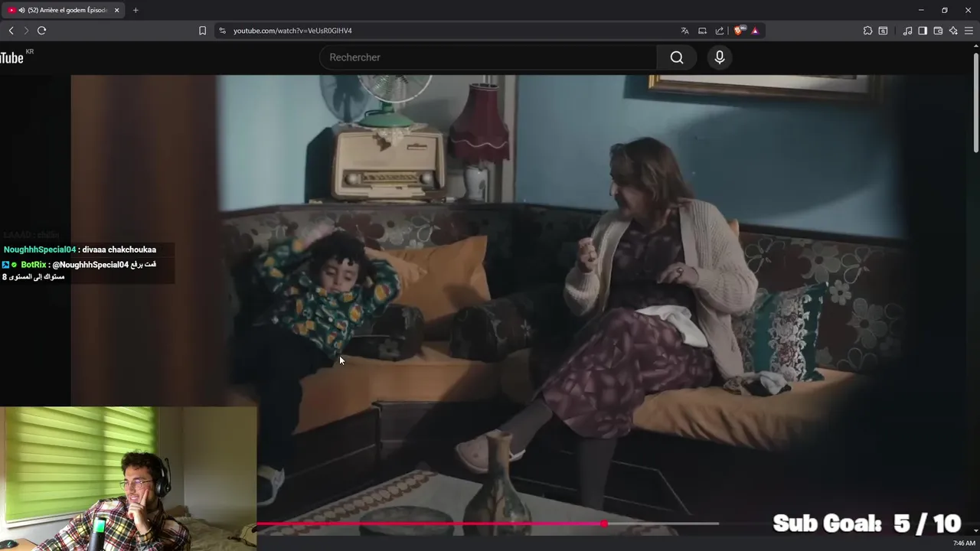Click the 7:46 AM clock

coord(964,543)
